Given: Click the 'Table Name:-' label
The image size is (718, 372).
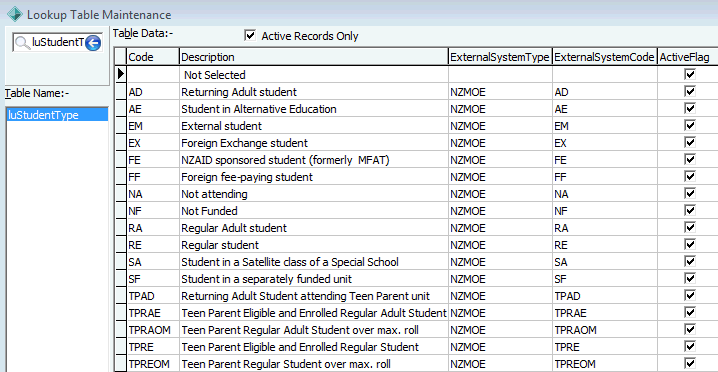Looking at the screenshot, I should [37, 93].
